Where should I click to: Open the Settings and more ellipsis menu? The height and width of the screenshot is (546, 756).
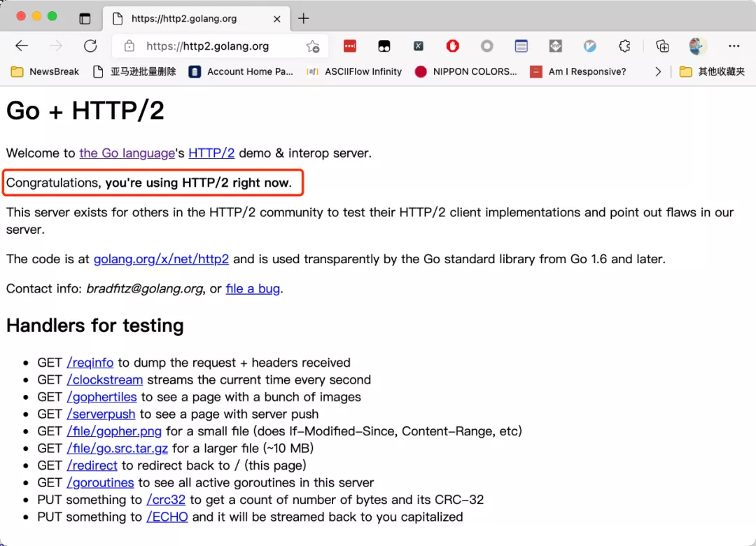point(734,45)
